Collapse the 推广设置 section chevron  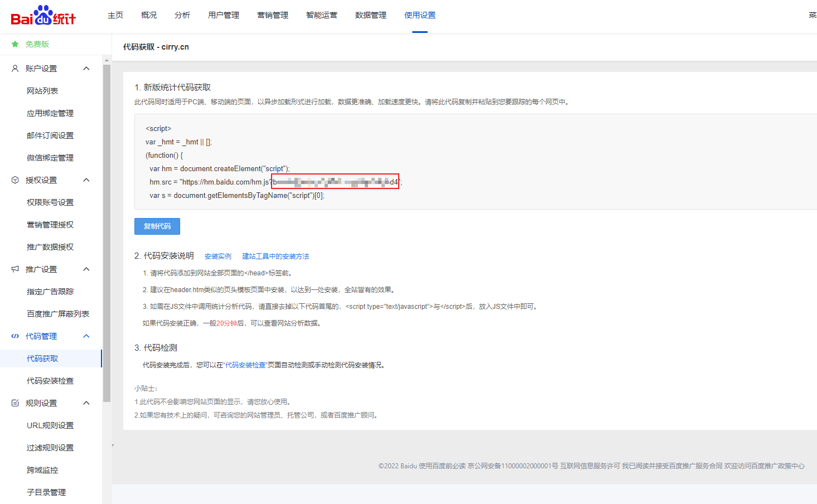coord(86,269)
